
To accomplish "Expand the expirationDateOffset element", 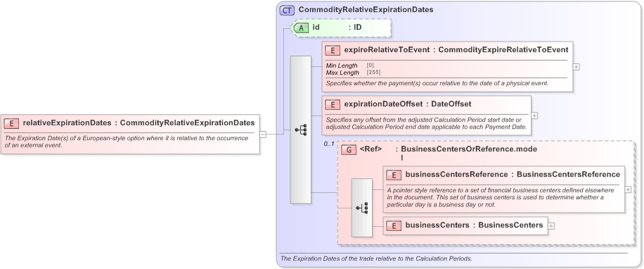I will coord(534,115).
